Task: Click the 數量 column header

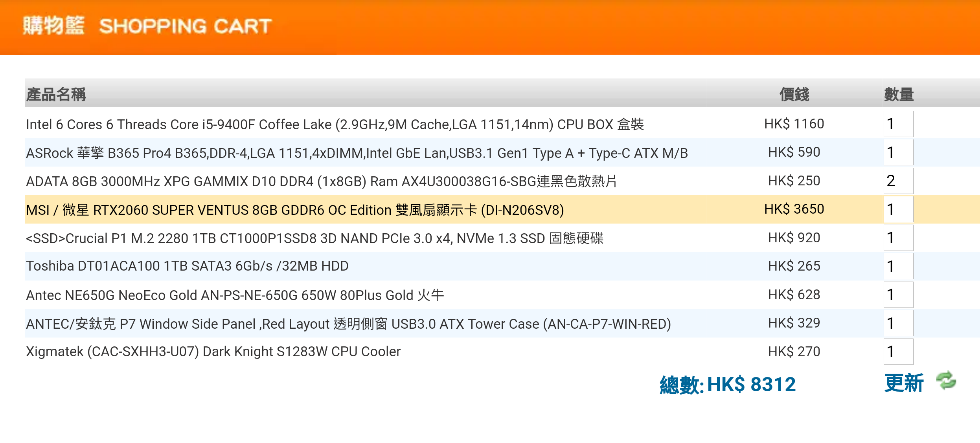Action: pyautogui.click(x=899, y=95)
